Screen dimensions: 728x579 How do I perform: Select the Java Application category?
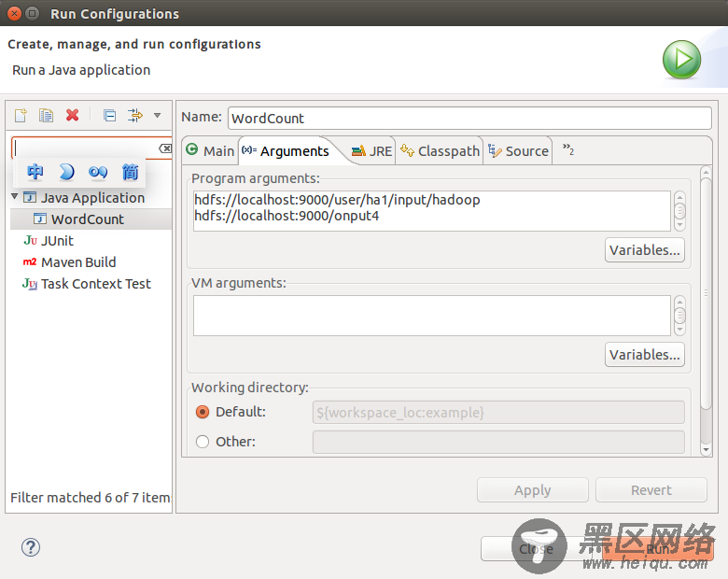tap(92, 197)
